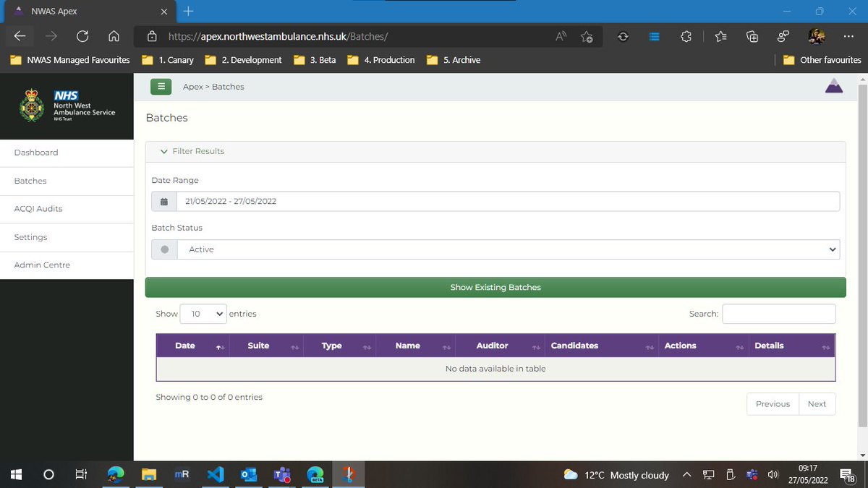
Task: Open the 5. Archive favourites folder
Action: (x=454, y=60)
